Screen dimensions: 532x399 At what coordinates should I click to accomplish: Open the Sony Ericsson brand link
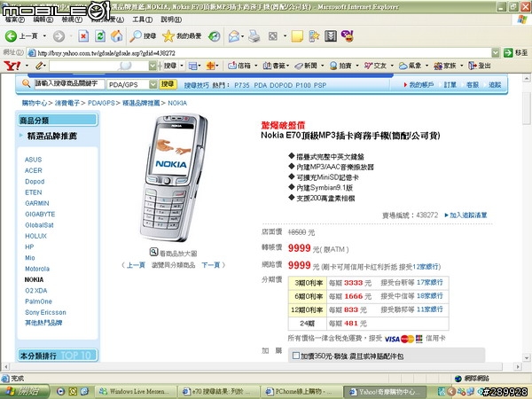[45, 312]
